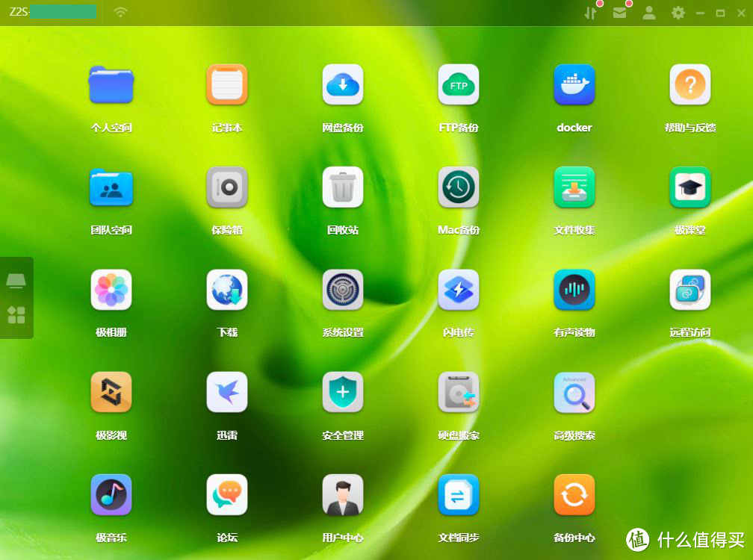
Task: Open the 高级搜索 advanced search app
Action: [574, 392]
